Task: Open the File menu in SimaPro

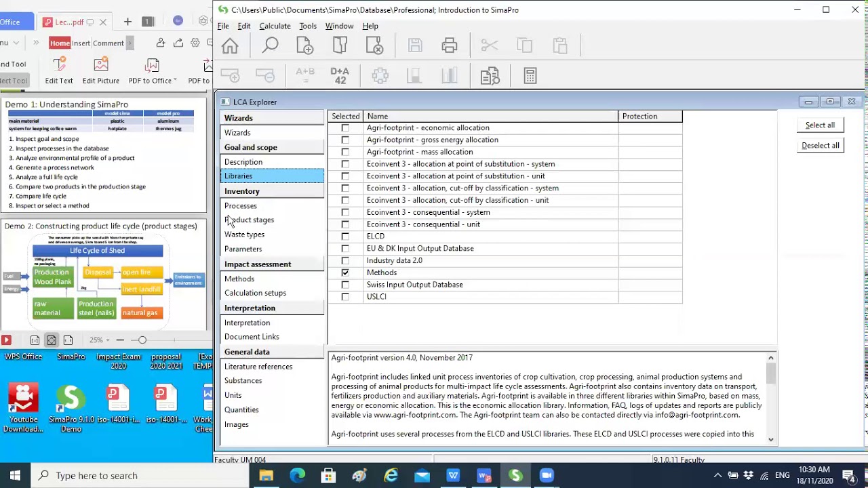Action: coord(223,26)
